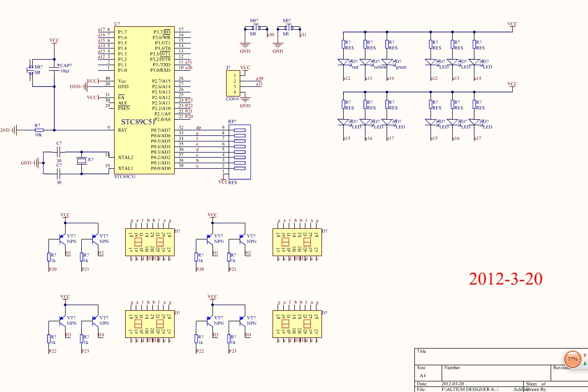Click the RST pin label on the chip
The height and width of the screenshot is (392, 588).
pyautogui.click(x=123, y=130)
